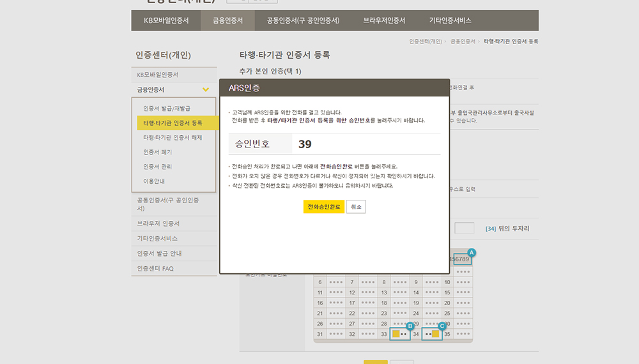Open the 기타인증서비스 top tab
Viewport: 639px width, 364px height.
pyautogui.click(x=450, y=20)
